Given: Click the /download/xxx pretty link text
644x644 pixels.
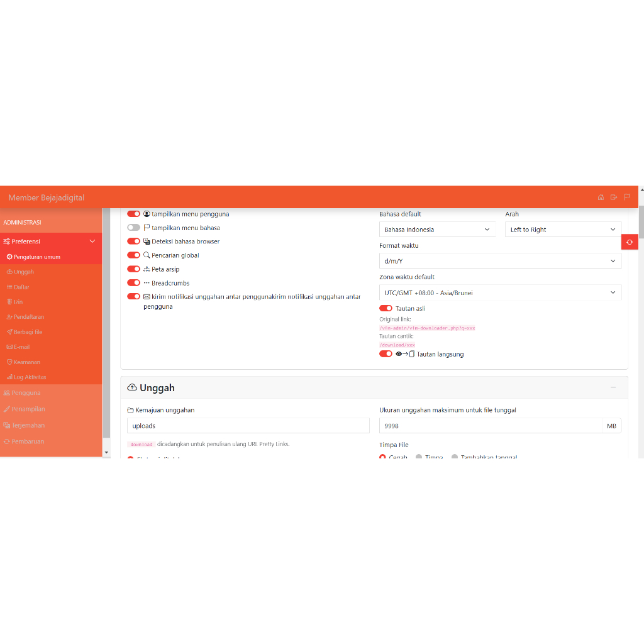Looking at the screenshot, I should [397, 345].
